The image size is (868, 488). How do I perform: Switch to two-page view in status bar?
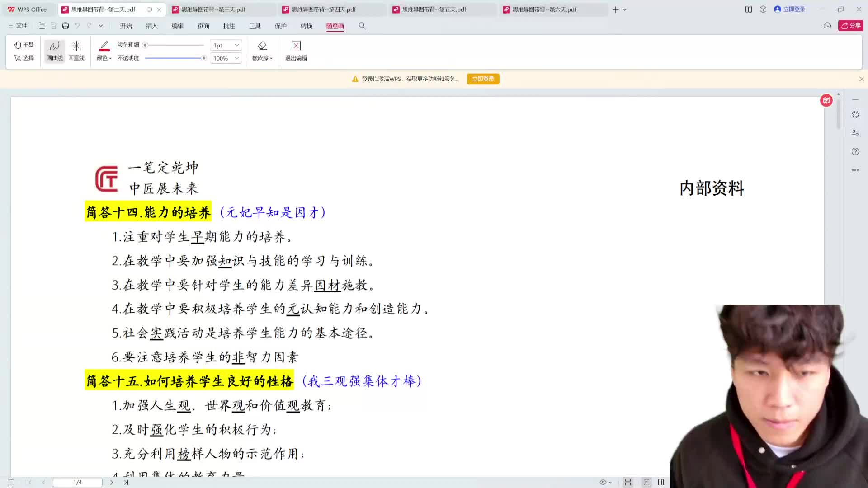point(661,482)
